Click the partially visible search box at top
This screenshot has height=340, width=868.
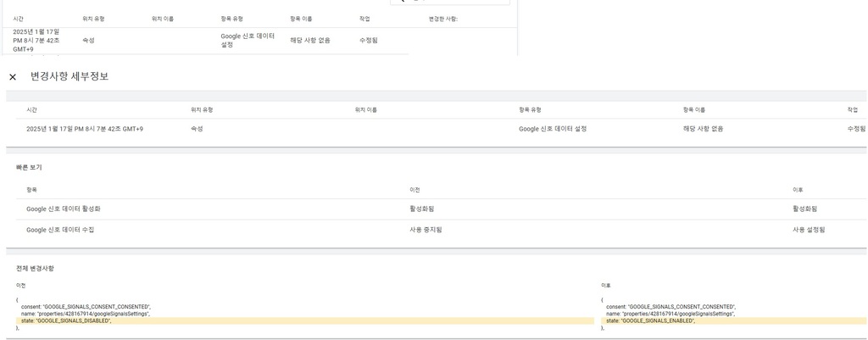[x=449, y=3]
